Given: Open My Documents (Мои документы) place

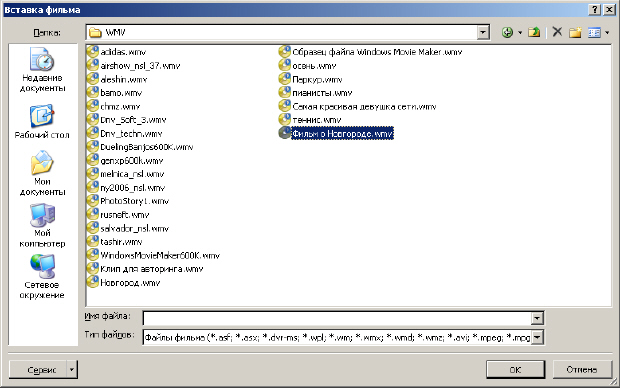Looking at the screenshot, I should click(42, 173).
